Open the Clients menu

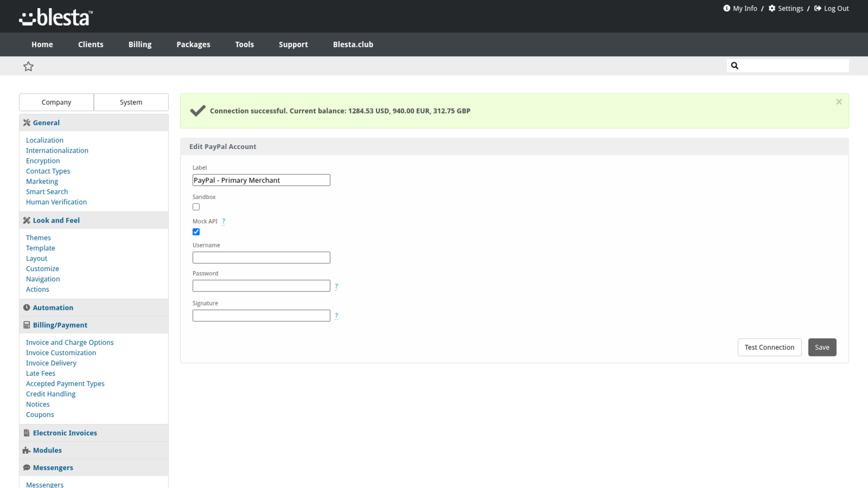click(91, 44)
